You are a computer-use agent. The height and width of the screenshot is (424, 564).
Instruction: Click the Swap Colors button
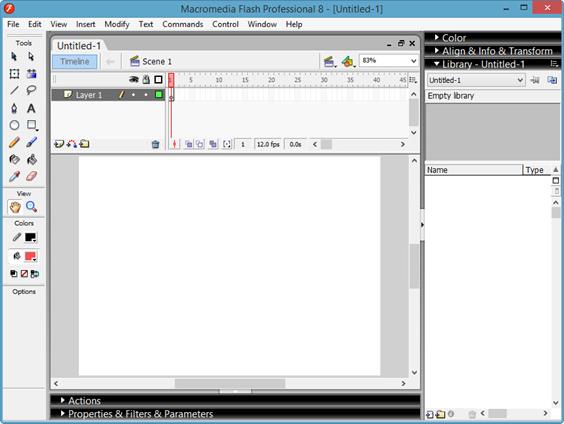click(x=35, y=274)
